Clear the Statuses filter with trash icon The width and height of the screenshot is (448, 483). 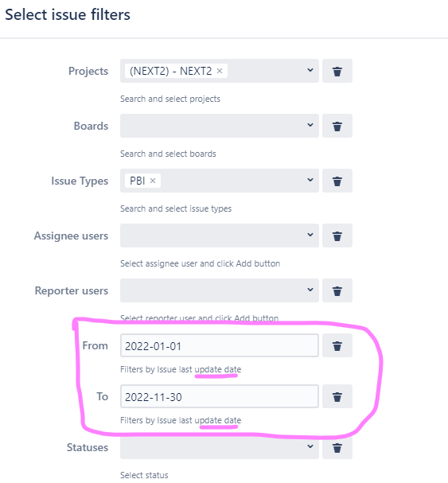pyautogui.click(x=337, y=447)
